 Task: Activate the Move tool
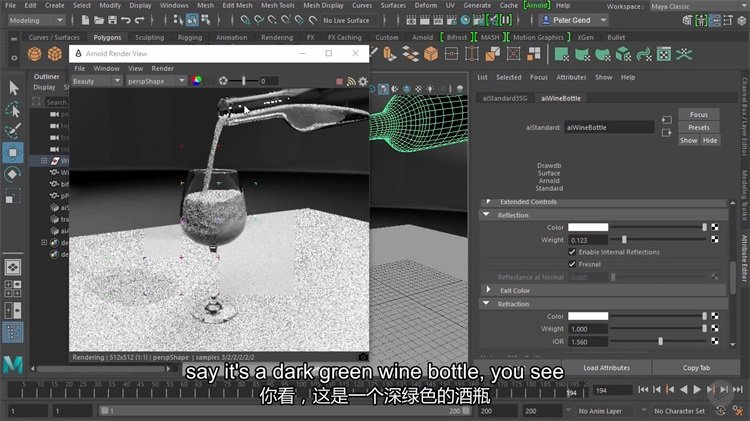13,153
